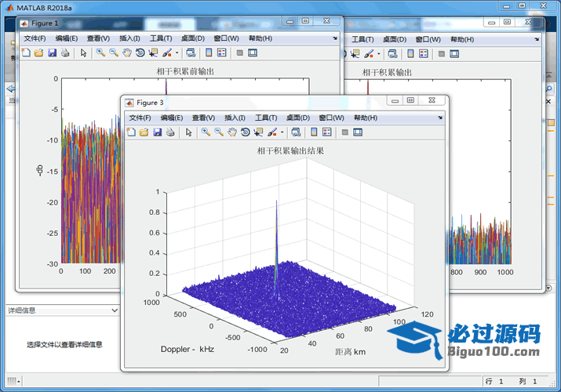Screen dimensions: 561x392
Task: Open 桌面(D) menu in back figure window
Action: tap(395, 39)
